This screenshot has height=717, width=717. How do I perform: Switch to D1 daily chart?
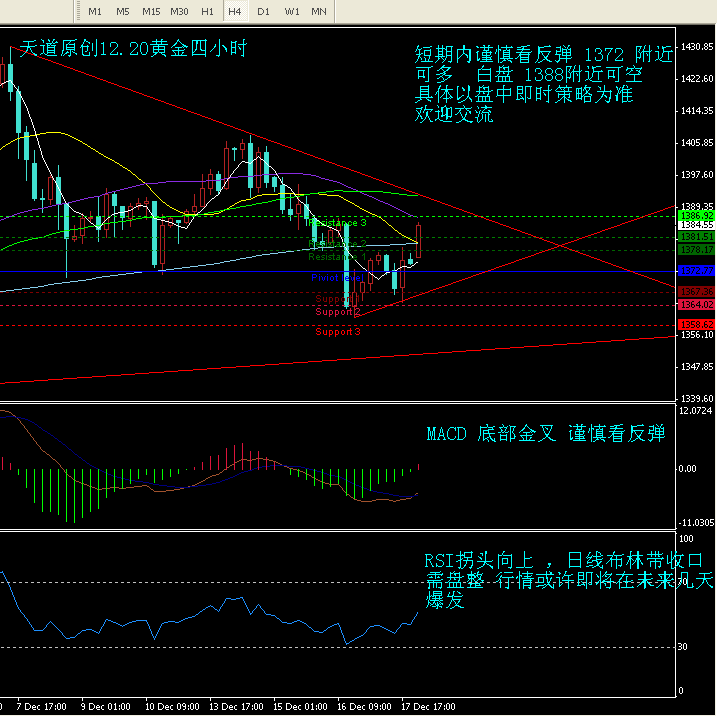pyautogui.click(x=263, y=11)
